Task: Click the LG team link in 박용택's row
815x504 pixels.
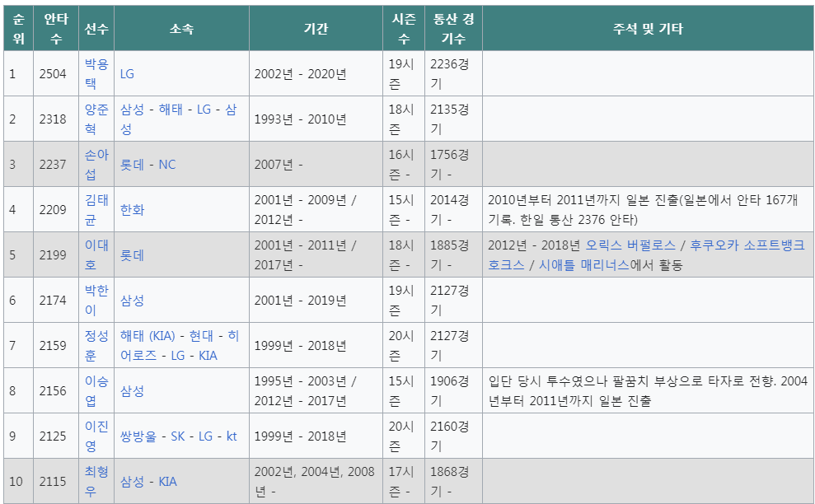Action: click(127, 74)
